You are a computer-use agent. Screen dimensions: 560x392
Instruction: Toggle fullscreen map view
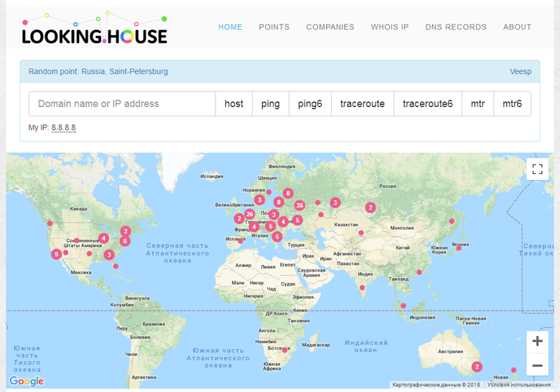click(x=537, y=169)
